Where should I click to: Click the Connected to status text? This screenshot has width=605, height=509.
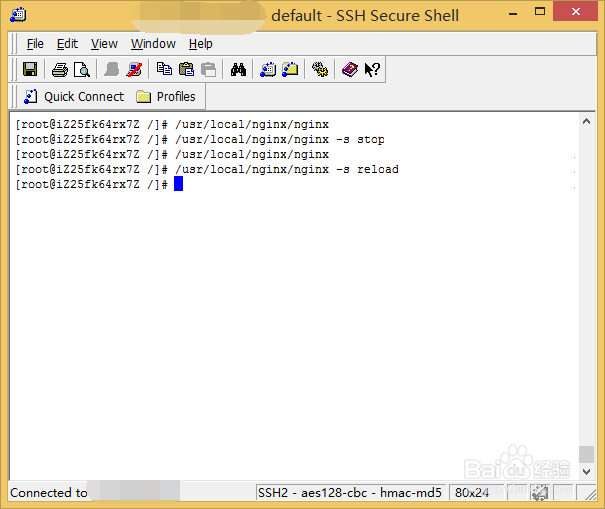49,493
